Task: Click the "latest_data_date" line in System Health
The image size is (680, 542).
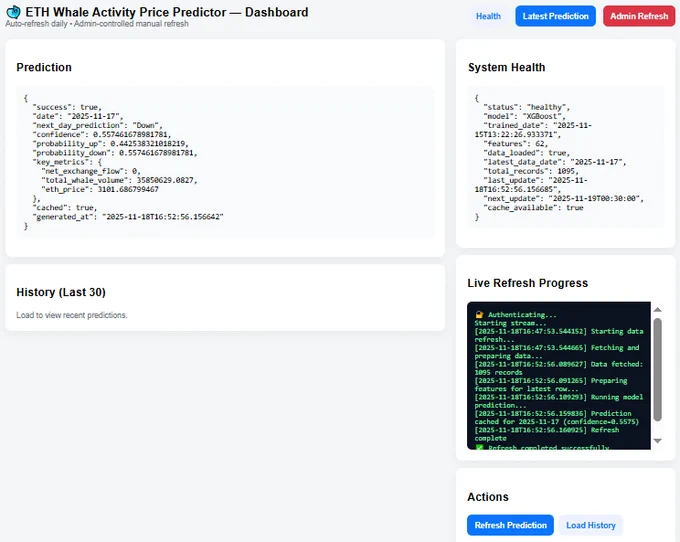Action: point(555,162)
